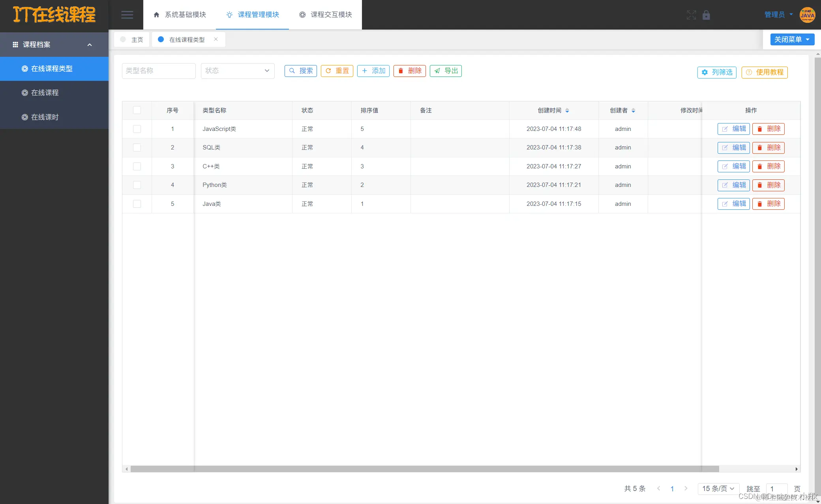Viewport: 821px width, 504px height.
Task: Click the 类型名称 search input field
Action: (158, 71)
